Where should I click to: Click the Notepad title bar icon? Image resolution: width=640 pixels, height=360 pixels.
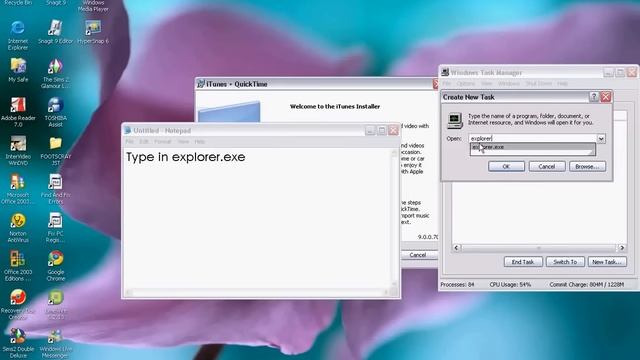pyautogui.click(x=127, y=131)
